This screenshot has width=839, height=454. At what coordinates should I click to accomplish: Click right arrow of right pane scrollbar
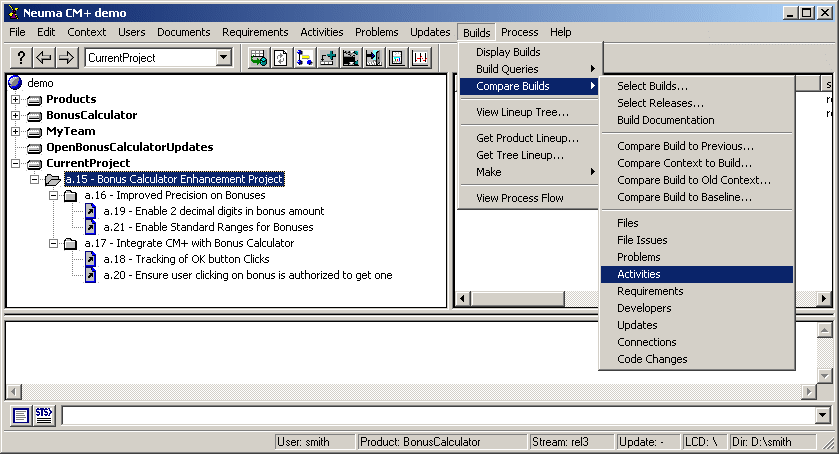point(823,299)
